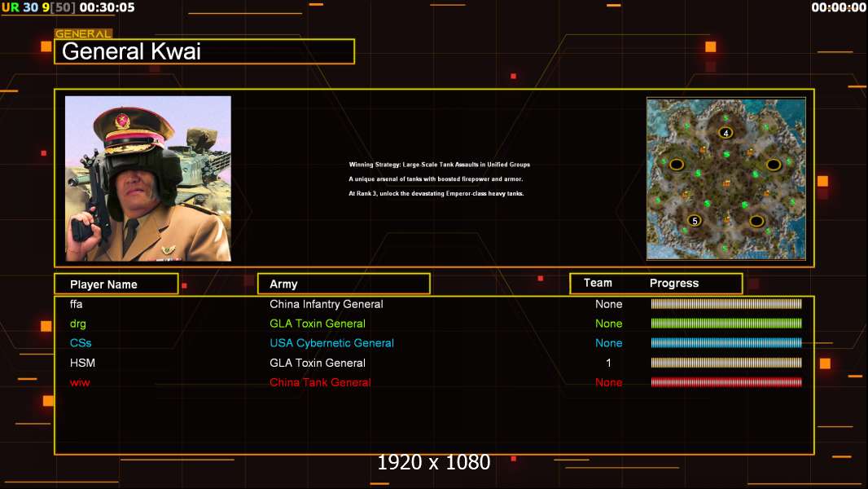Click HSM's tan progress bar

726,363
